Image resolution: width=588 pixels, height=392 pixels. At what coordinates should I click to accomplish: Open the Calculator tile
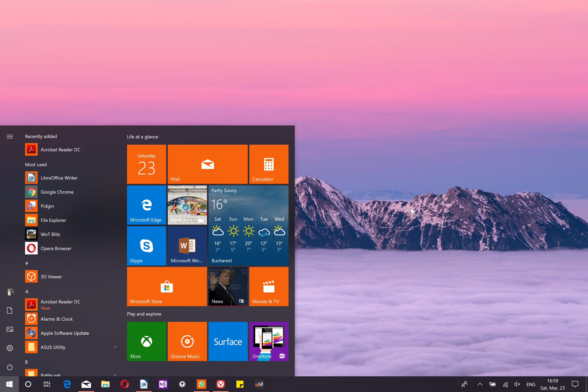click(269, 164)
